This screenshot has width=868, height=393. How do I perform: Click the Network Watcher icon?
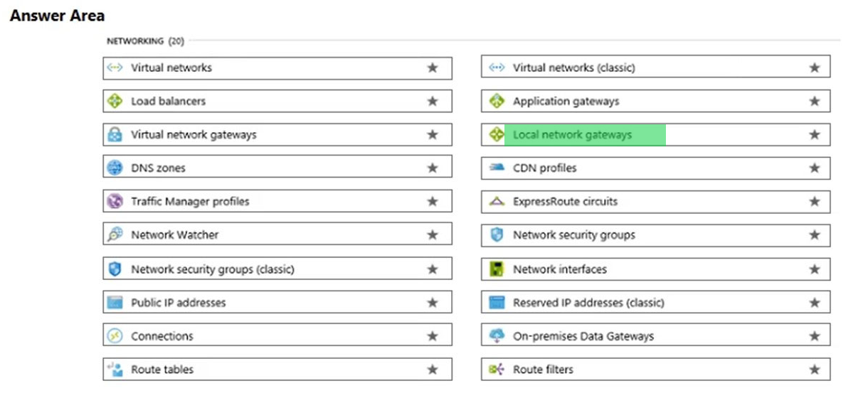(115, 235)
